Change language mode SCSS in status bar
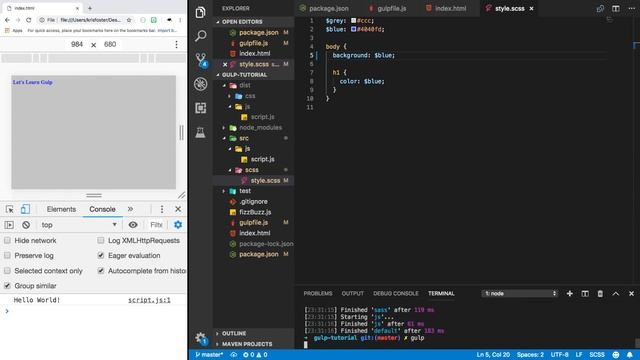The height and width of the screenshot is (360, 640). pos(597,355)
